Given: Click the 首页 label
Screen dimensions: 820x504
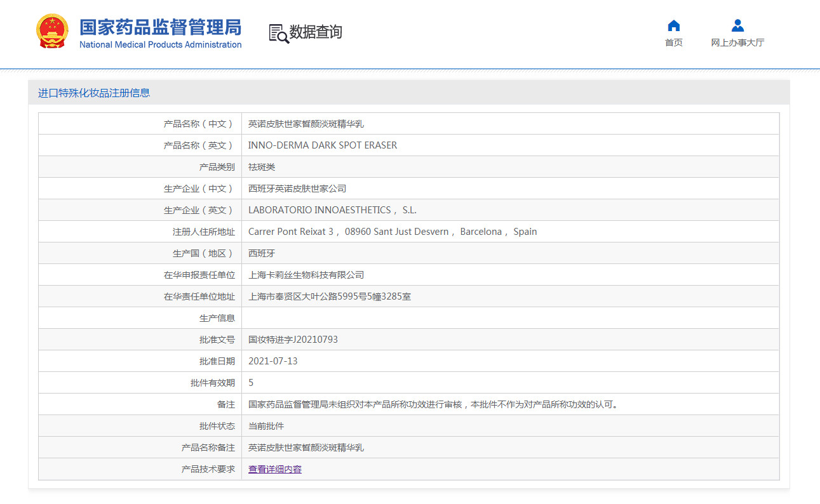Looking at the screenshot, I should click(674, 43).
